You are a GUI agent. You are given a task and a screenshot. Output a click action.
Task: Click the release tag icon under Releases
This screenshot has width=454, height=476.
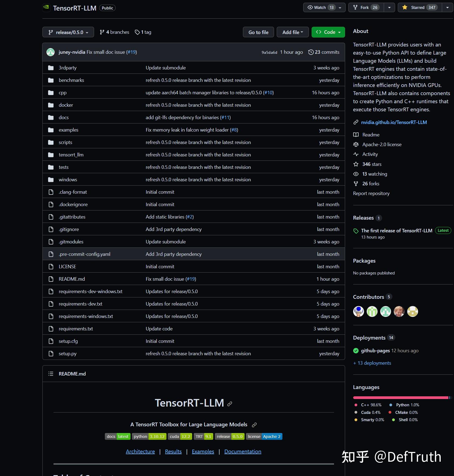click(x=356, y=231)
